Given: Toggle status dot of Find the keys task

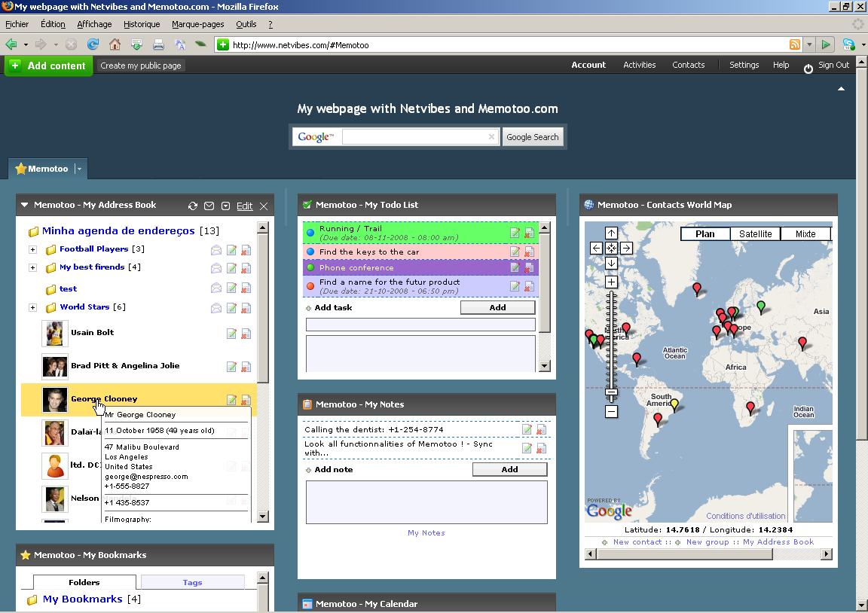Looking at the screenshot, I should (310, 252).
